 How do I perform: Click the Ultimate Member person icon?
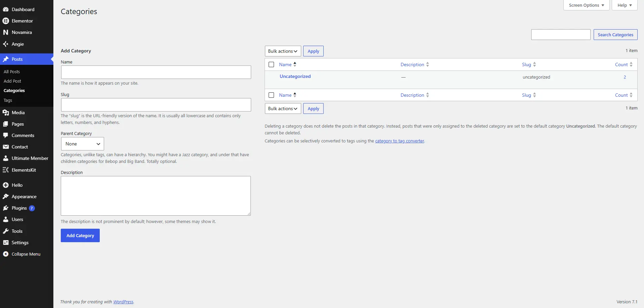click(6, 158)
